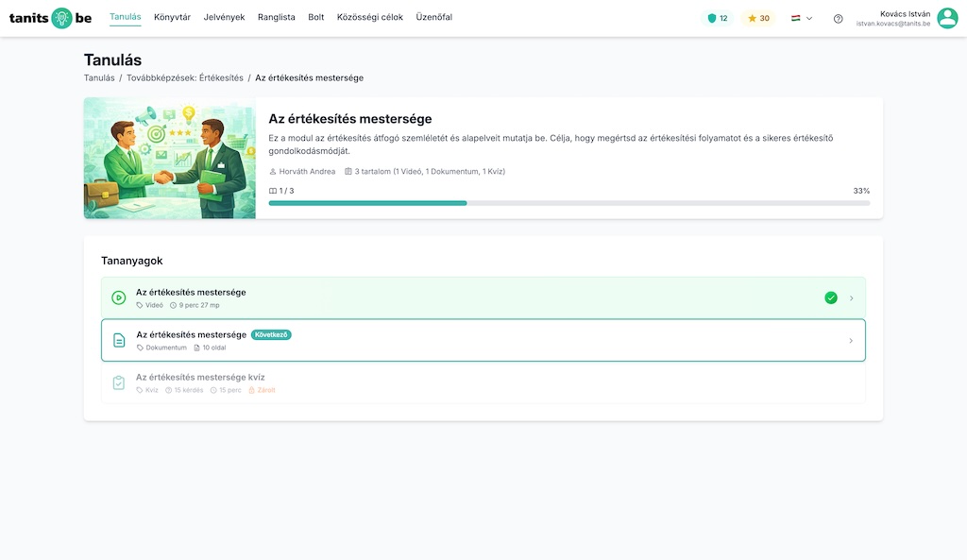Click the handshake course thumbnail image
Screen dimensions: 967x560
tap(170, 158)
